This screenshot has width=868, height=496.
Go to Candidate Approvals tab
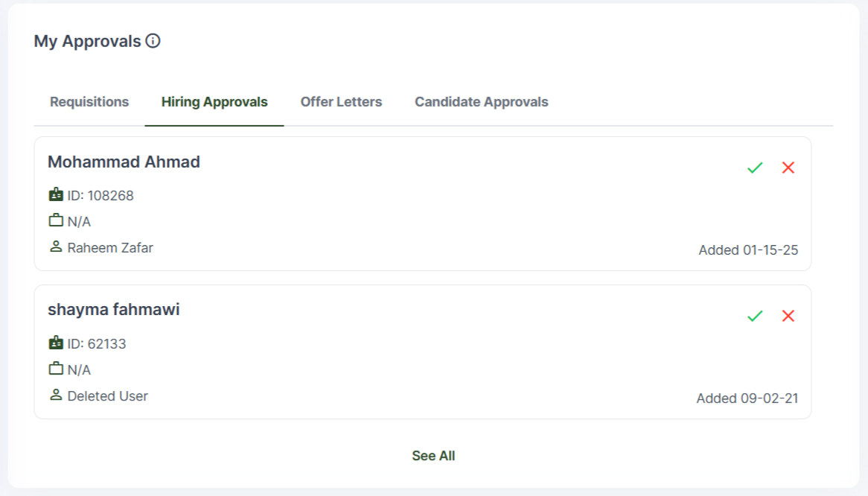click(482, 102)
